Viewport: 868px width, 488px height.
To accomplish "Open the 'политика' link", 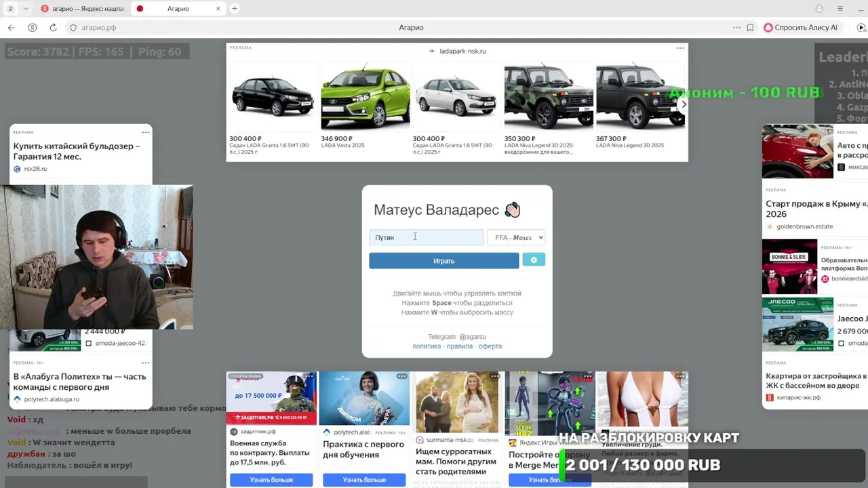I will coord(427,346).
